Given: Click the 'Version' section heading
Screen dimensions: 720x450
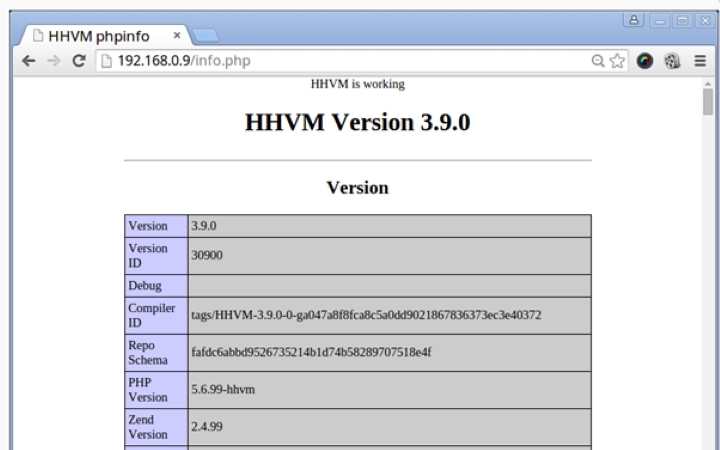Looking at the screenshot, I should click(358, 187).
